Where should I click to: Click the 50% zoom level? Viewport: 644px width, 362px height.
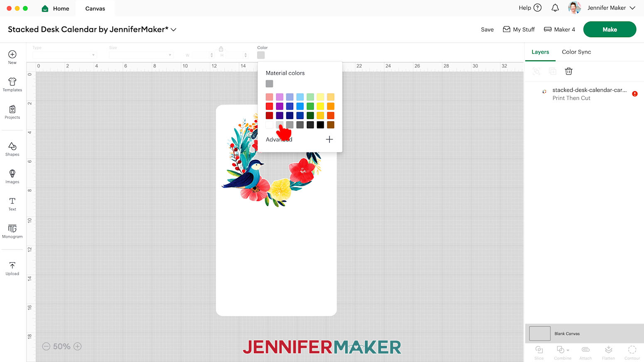61,346
